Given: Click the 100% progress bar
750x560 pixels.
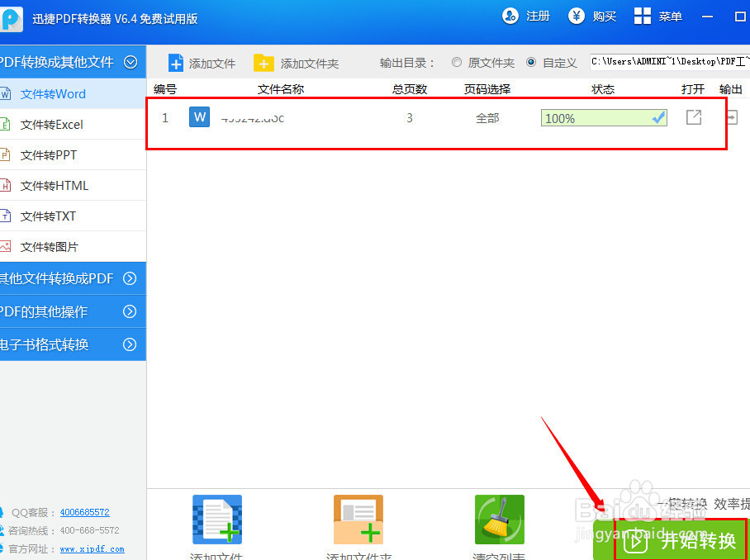Looking at the screenshot, I should click(x=604, y=117).
